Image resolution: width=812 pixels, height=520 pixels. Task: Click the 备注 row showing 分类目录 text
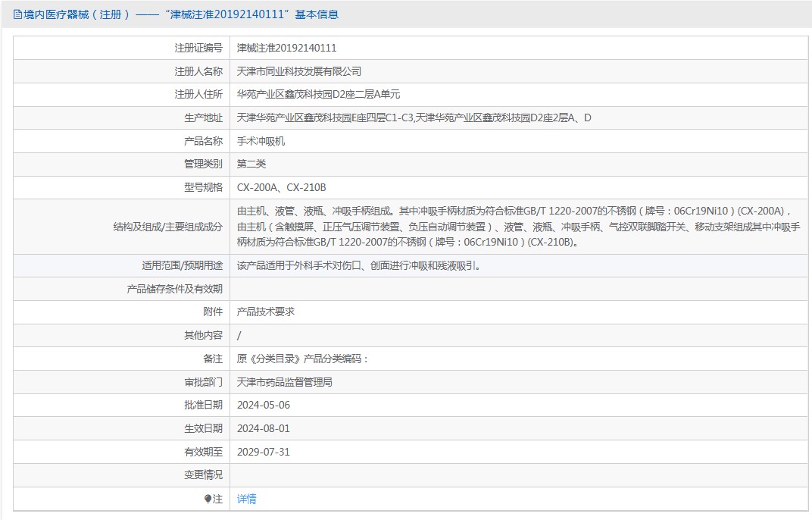tap(303, 358)
